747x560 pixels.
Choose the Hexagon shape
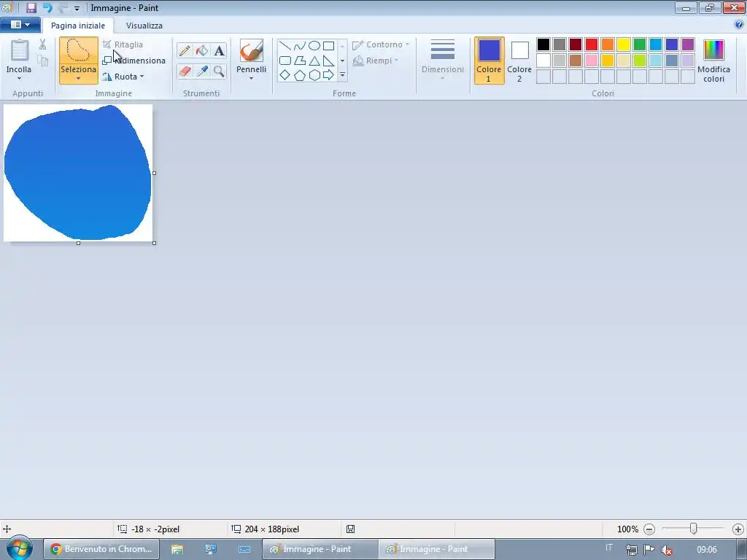point(314,75)
